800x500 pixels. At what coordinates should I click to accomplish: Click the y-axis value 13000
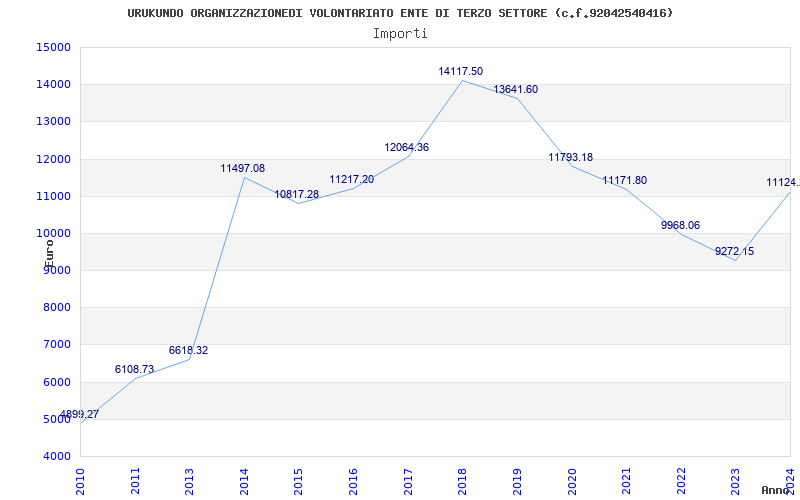[x=53, y=122]
